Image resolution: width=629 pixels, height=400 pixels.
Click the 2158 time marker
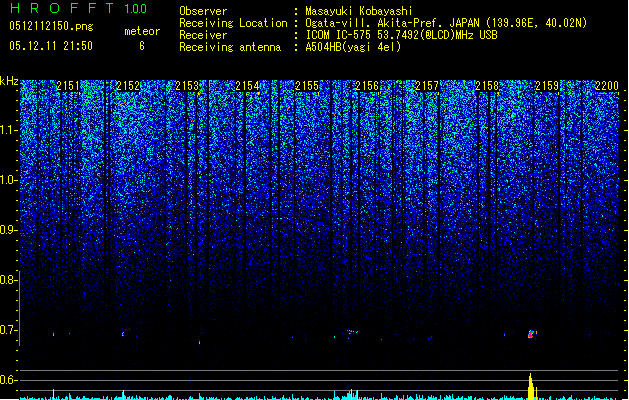(487, 86)
